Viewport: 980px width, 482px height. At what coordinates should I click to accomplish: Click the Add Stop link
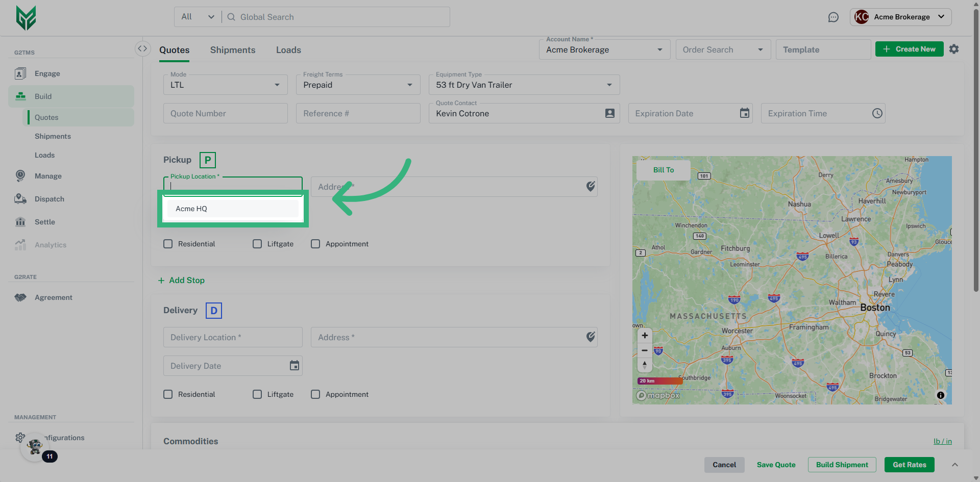point(182,281)
